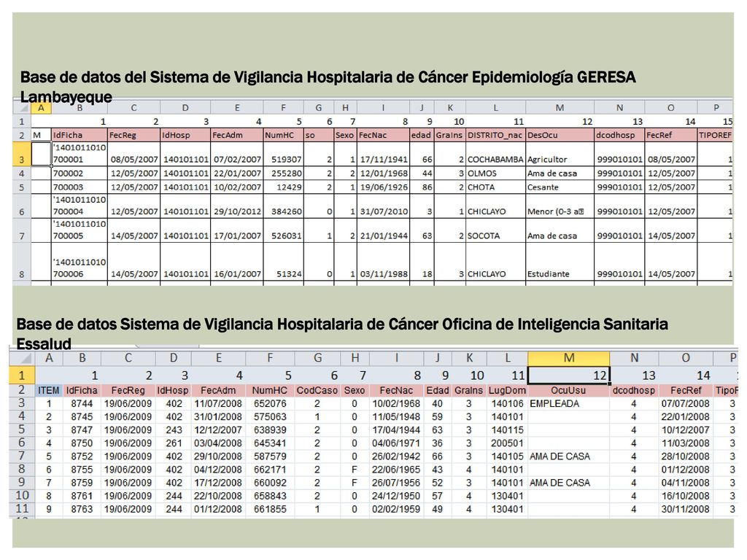Click the ITEM header in lower spreadsheet
Image resolution: width=747 pixels, height=560 pixels.
(x=49, y=391)
